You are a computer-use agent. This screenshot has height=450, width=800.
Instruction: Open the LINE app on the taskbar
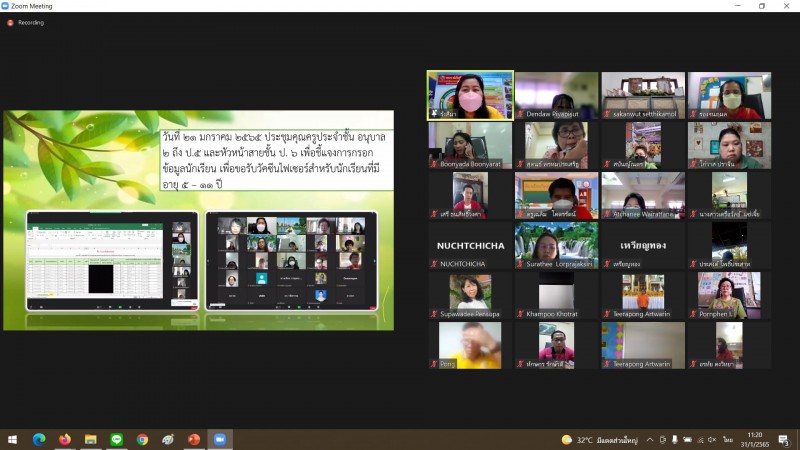tap(116, 439)
